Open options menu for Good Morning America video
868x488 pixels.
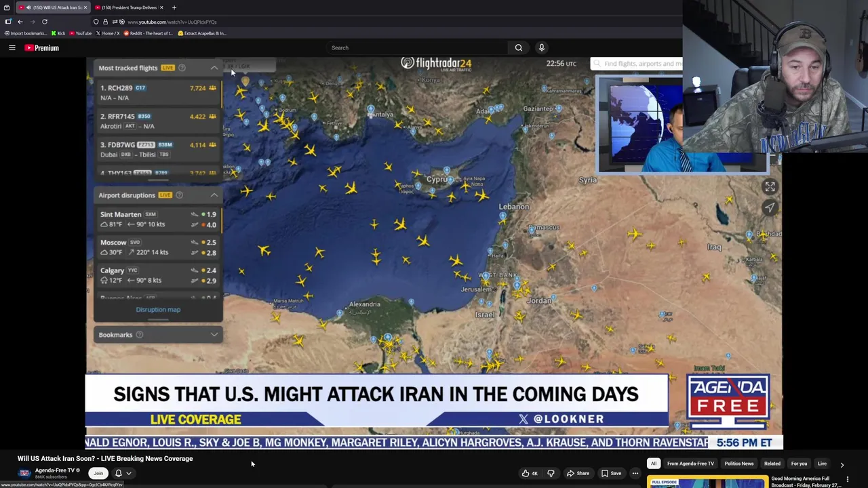[x=847, y=479]
